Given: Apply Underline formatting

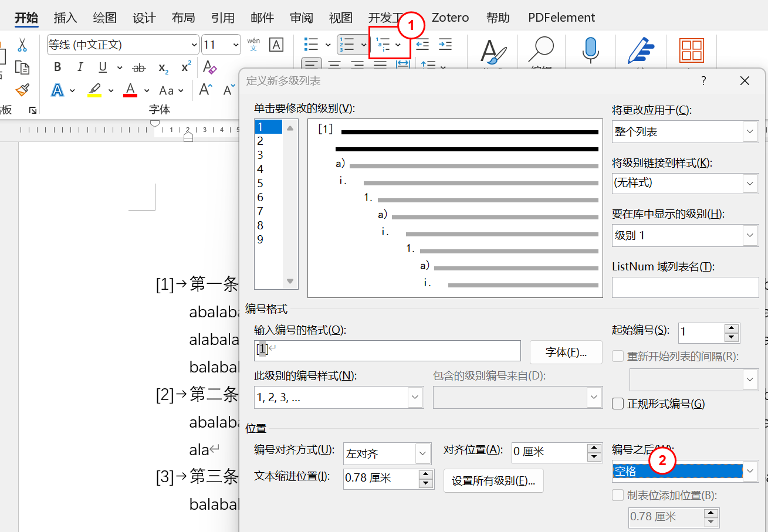Looking at the screenshot, I should (103, 67).
